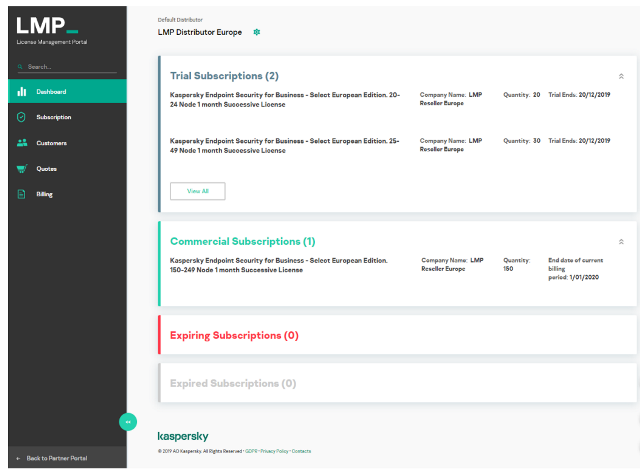
Task: Click the Subscription shield icon
Action: [x=21, y=117]
